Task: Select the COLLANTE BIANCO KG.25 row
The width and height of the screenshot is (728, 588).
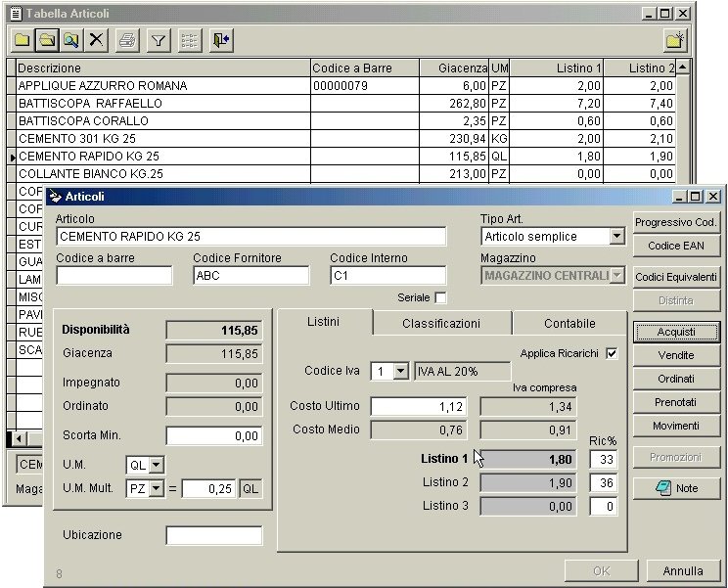Action: (345, 173)
